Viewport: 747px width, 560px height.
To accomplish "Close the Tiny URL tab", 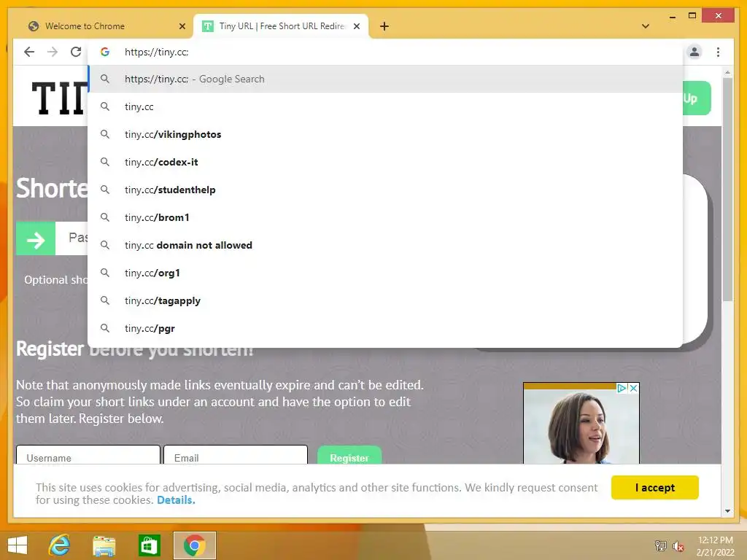I will (x=356, y=26).
